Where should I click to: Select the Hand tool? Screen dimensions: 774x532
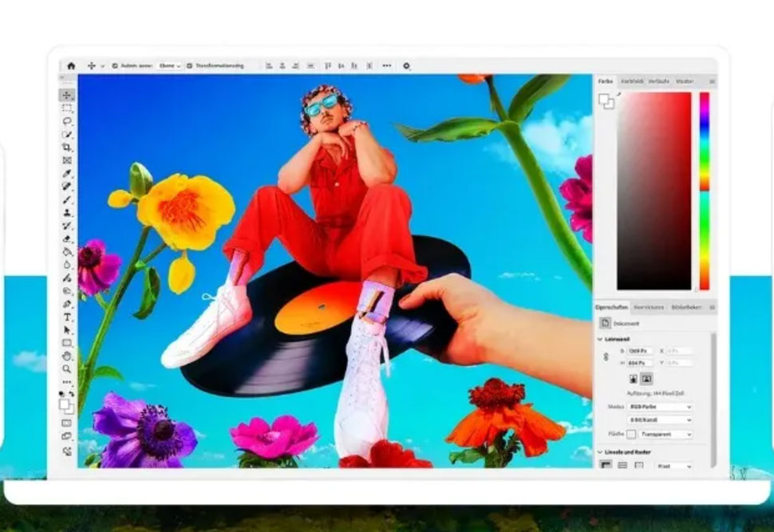[67, 356]
